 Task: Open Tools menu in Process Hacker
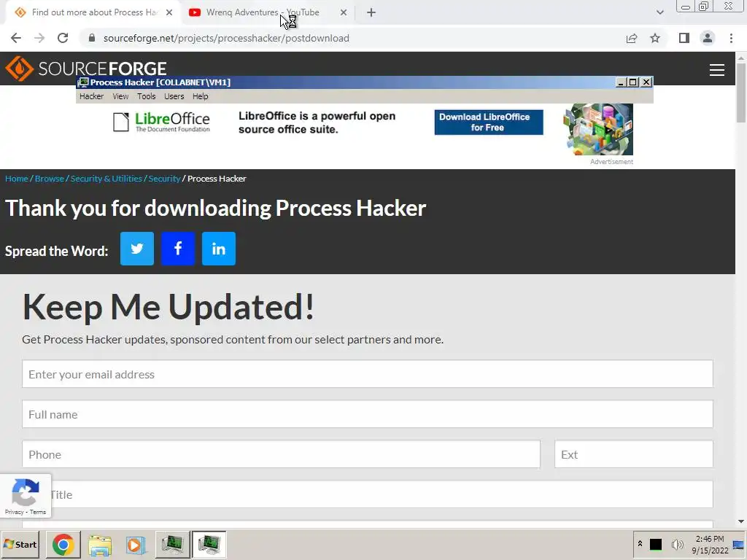tap(146, 96)
